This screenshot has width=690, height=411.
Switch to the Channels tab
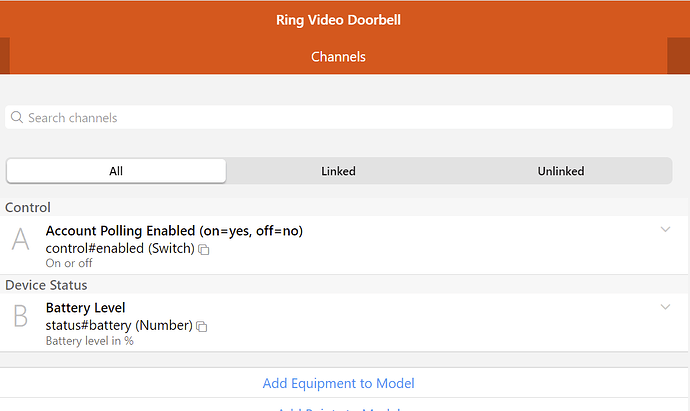pyautogui.click(x=338, y=57)
